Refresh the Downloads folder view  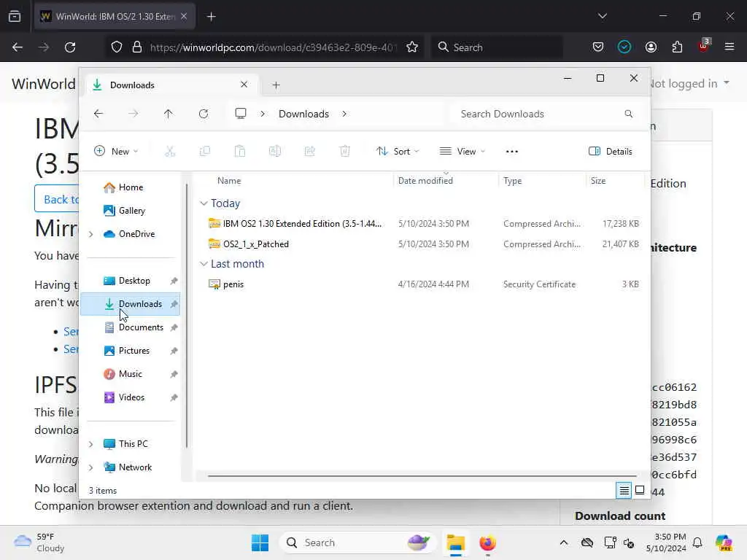click(x=204, y=114)
